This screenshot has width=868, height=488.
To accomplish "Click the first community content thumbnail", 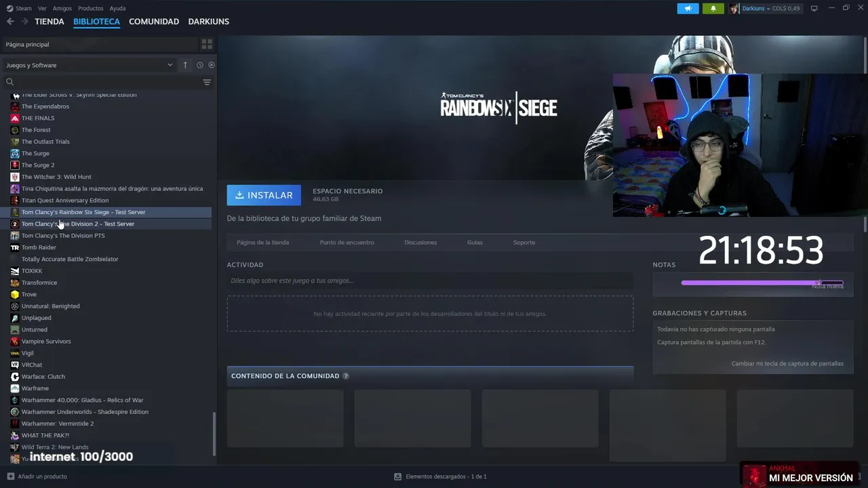I will 285,418.
